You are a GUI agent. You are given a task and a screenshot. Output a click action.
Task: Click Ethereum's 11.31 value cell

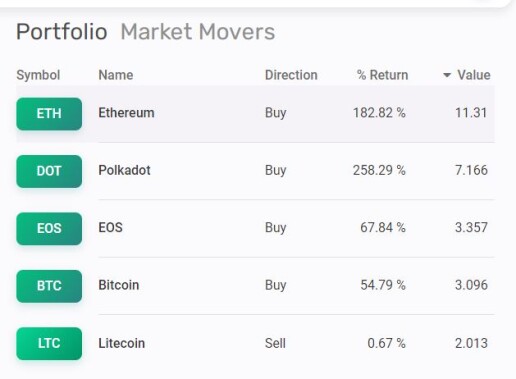(471, 113)
